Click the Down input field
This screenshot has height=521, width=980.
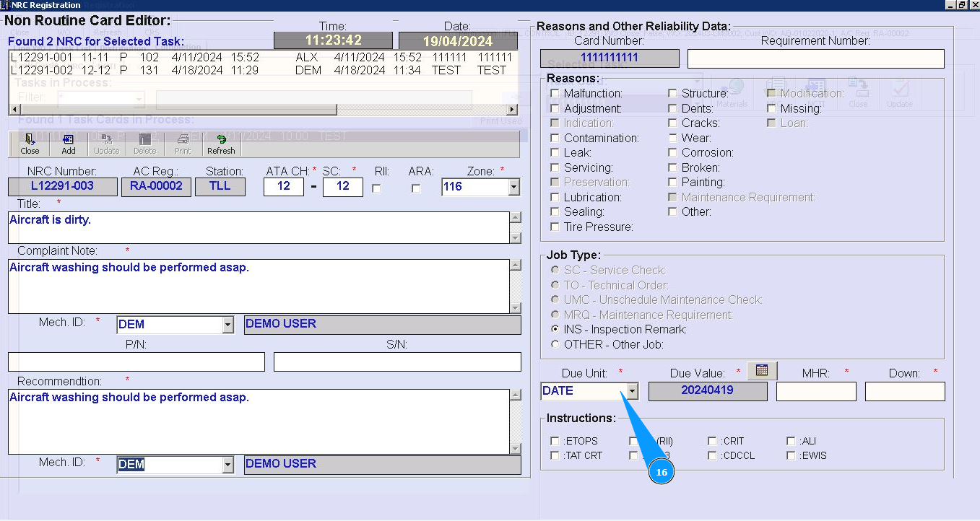905,391
